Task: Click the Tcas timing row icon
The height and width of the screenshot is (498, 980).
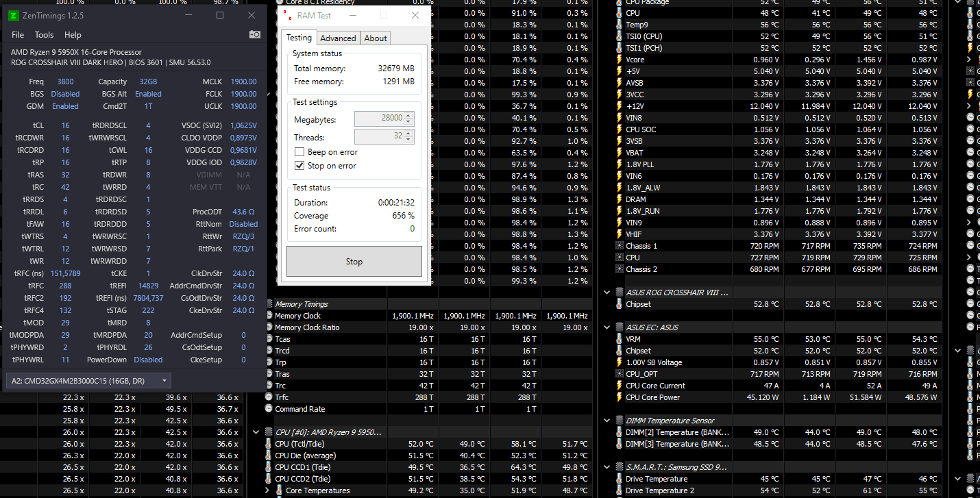Action: [269, 339]
